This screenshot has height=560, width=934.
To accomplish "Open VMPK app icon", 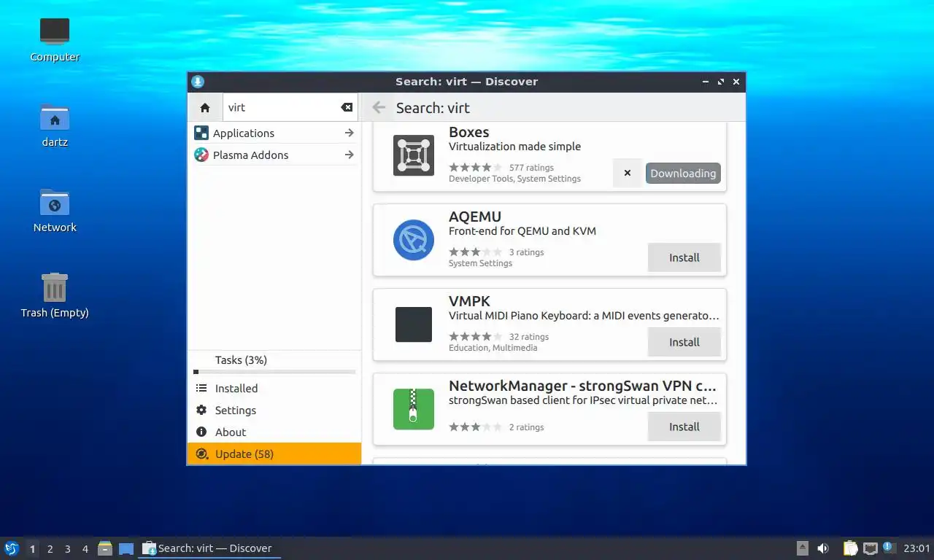I will tap(414, 324).
